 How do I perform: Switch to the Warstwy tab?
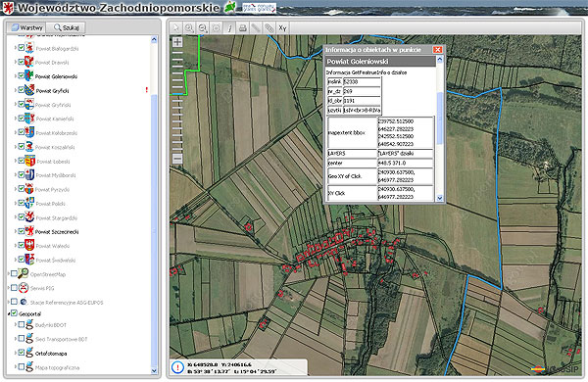coord(27,27)
